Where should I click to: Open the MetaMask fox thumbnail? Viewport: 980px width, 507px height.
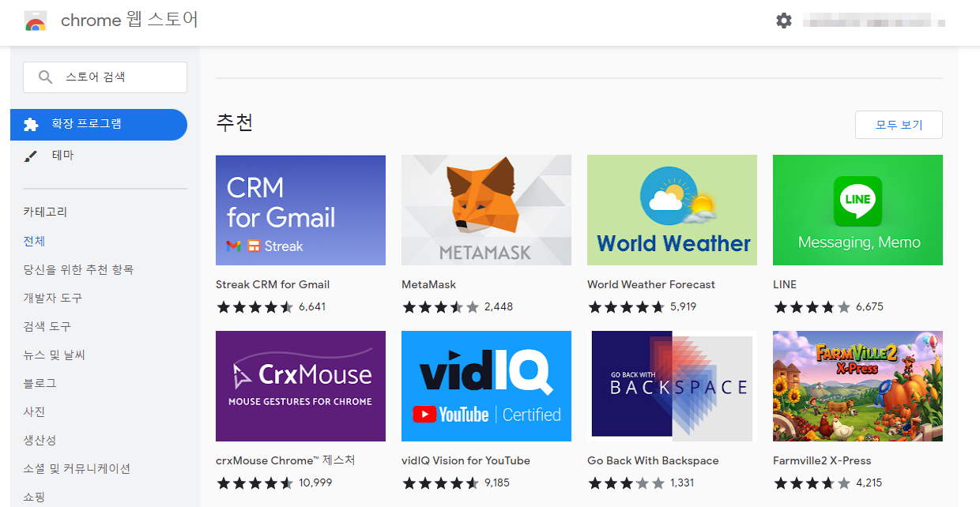pos(486,210)
